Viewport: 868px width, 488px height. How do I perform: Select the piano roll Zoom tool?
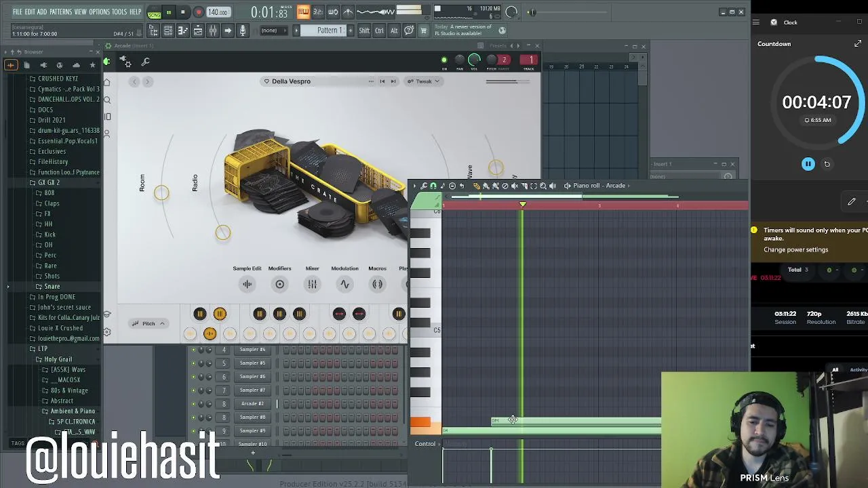(542, 186)
